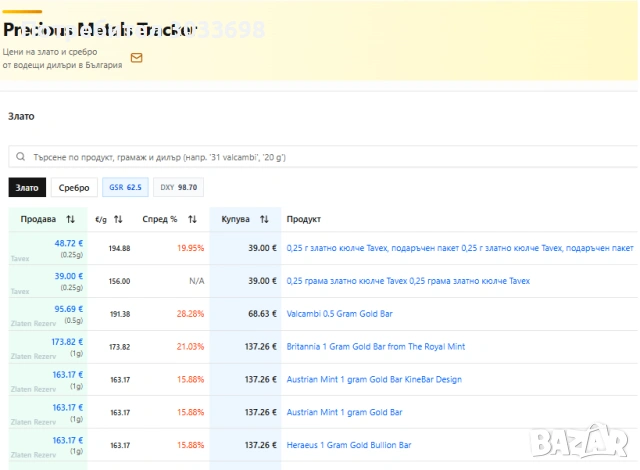Click the Продукт column header
Screen dimensions: 640x470
[304, 219]
